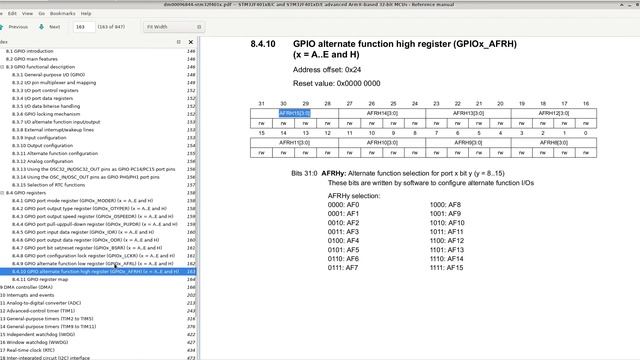Screen dimensions: 640x360
Task: Select highlighted 8.4.10 alternate function high register
Action: [95, 272]
